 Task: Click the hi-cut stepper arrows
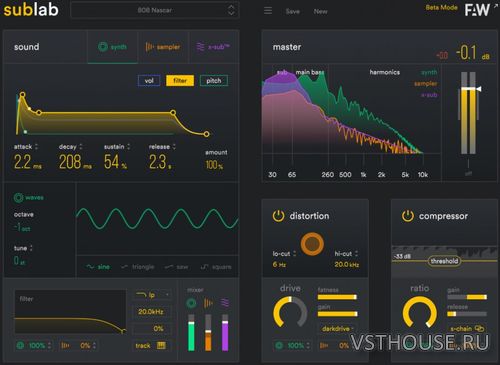click(356, 254)
